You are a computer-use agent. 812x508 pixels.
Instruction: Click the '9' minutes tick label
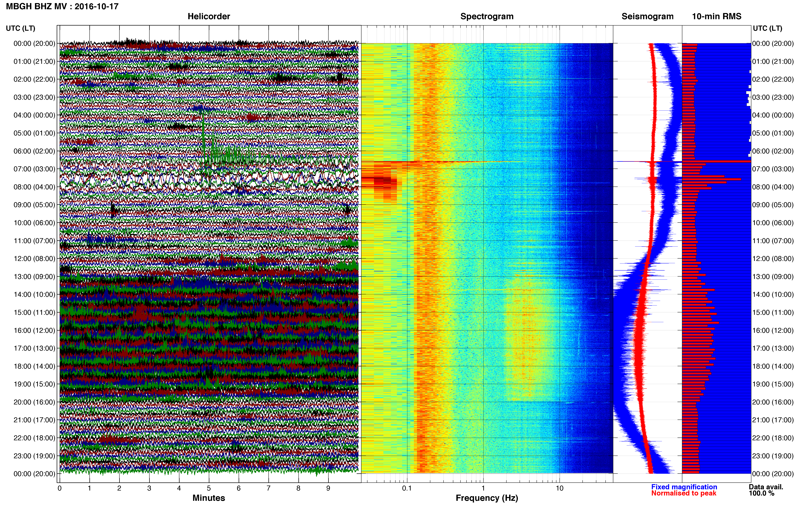328,488
